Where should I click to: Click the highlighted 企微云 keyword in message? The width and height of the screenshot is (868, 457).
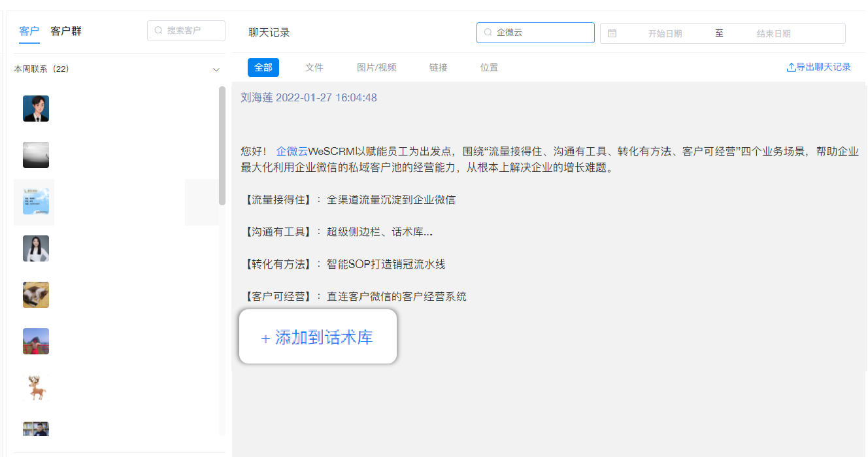292,151
